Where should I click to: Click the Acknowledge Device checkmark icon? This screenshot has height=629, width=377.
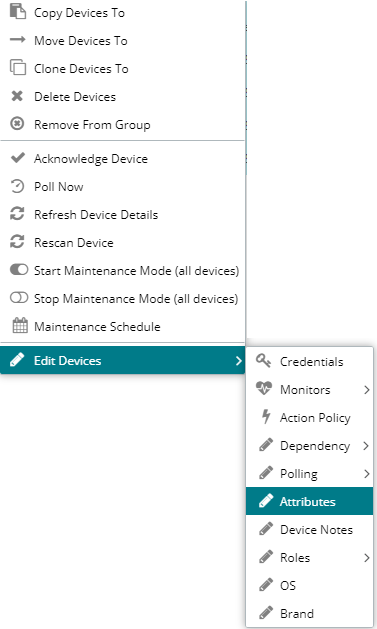(18, 158)
